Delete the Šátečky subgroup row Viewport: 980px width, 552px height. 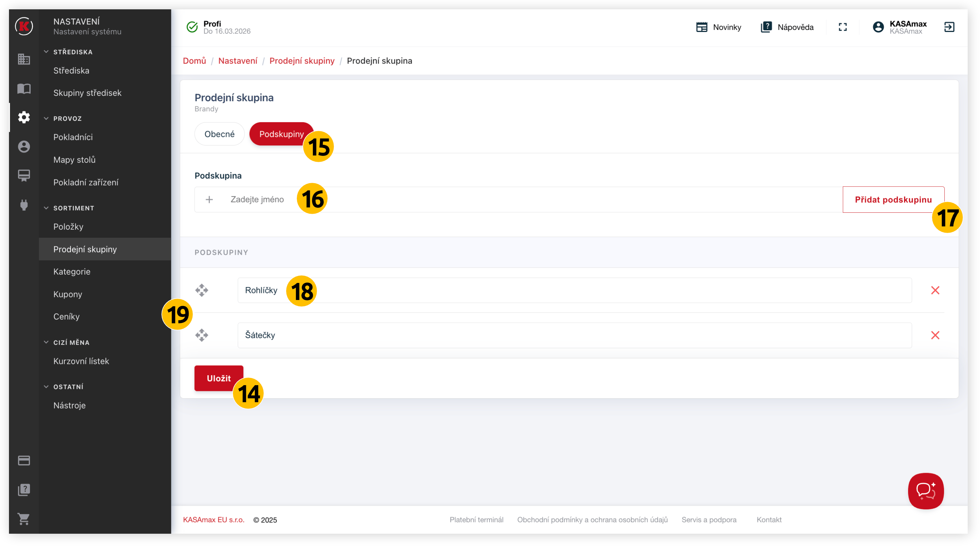935,335
